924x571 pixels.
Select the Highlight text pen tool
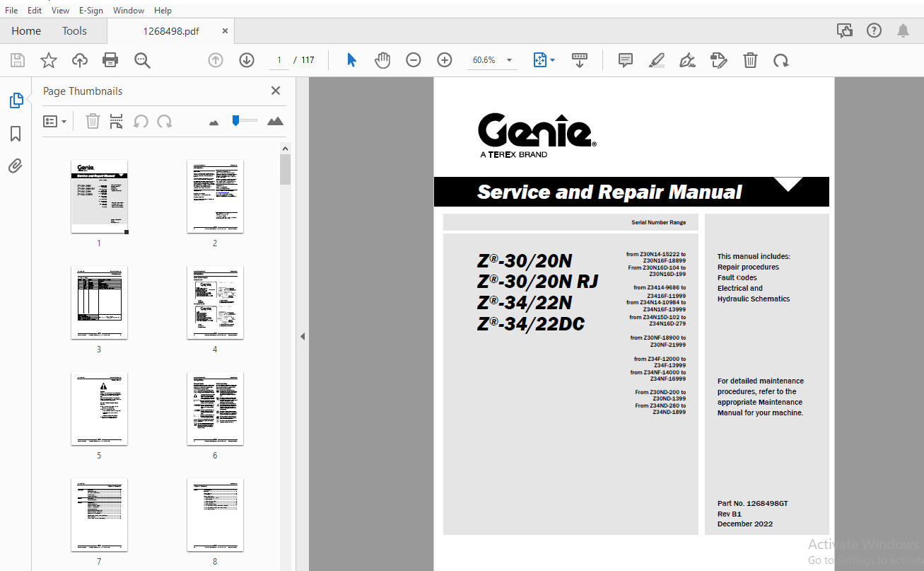(x=657, y=60)
